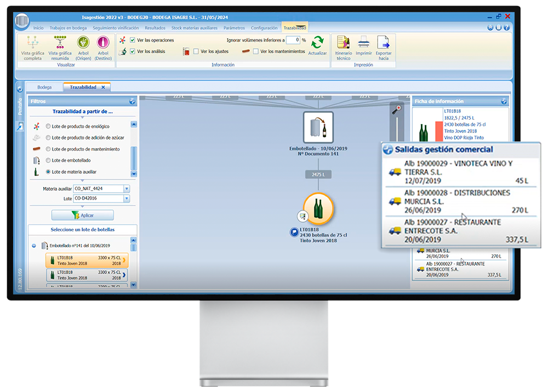Click the truck icon for Alb 19000029 in popup
Image resolution: width=548 pixels, height=392 pixels.
[395, 172]
